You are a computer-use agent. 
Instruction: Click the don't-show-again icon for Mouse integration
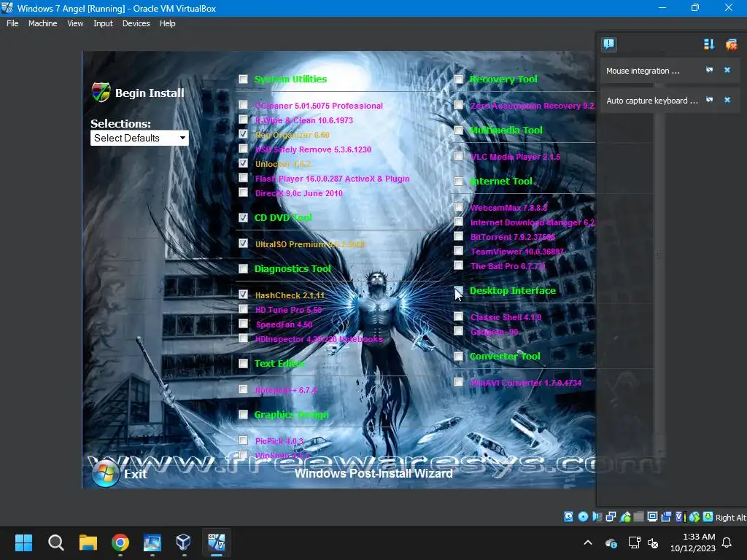709,70
